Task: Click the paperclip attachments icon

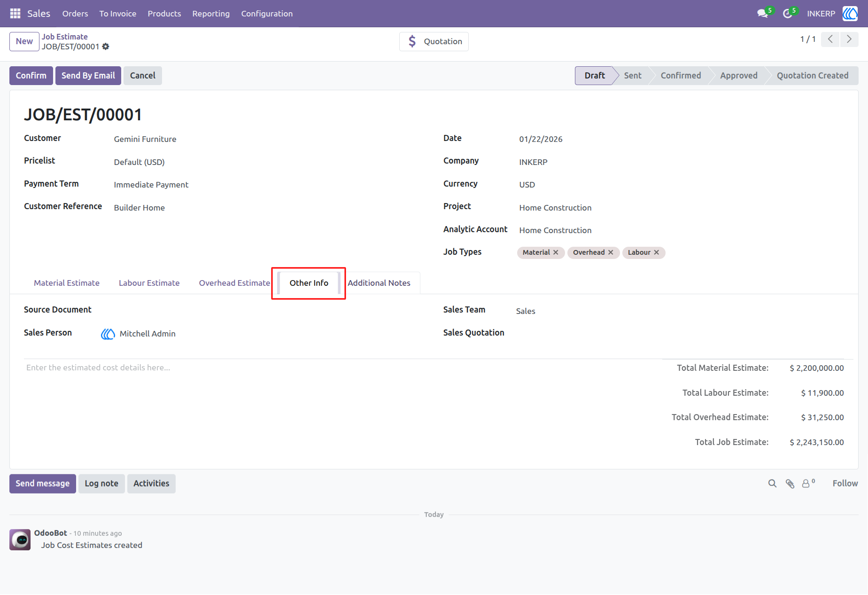Action: click(790, 484)
